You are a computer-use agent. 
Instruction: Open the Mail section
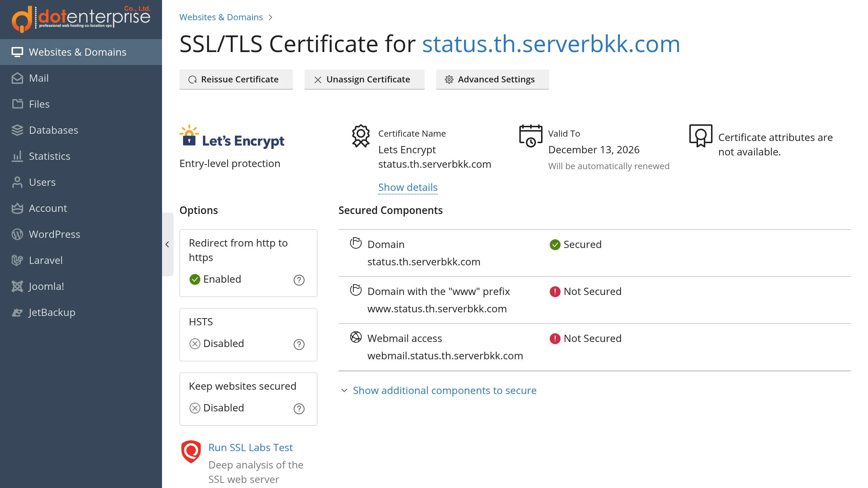click(81, 78)
